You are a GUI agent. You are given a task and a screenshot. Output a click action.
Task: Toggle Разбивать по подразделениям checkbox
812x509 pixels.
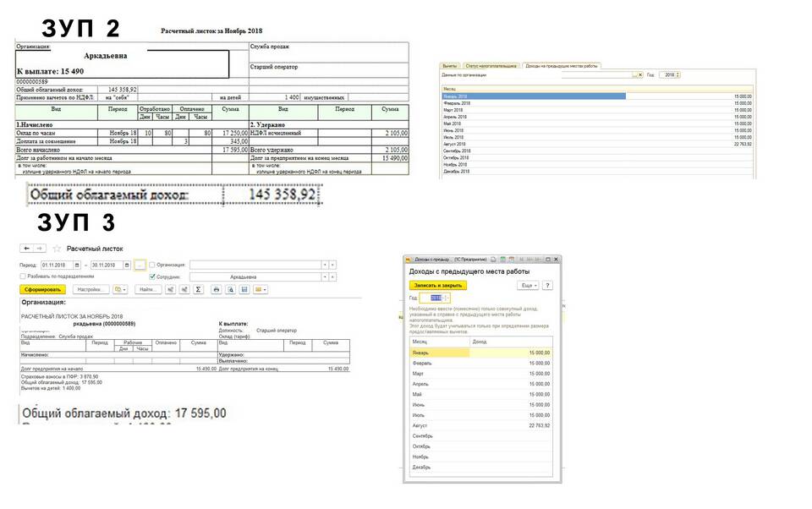point(23,276)
